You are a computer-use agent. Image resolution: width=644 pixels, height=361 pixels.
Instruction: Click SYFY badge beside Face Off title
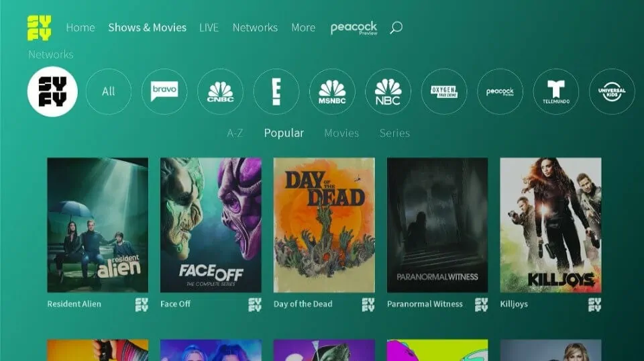[x=255, y=305]
